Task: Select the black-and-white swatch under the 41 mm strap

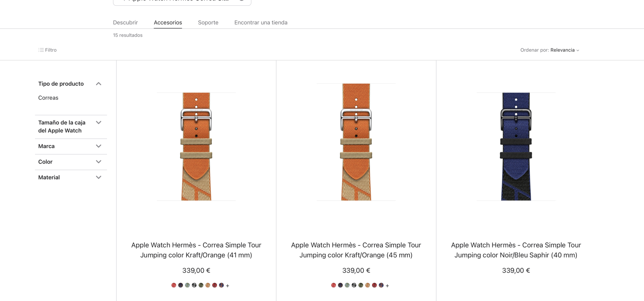Action: 194,285
